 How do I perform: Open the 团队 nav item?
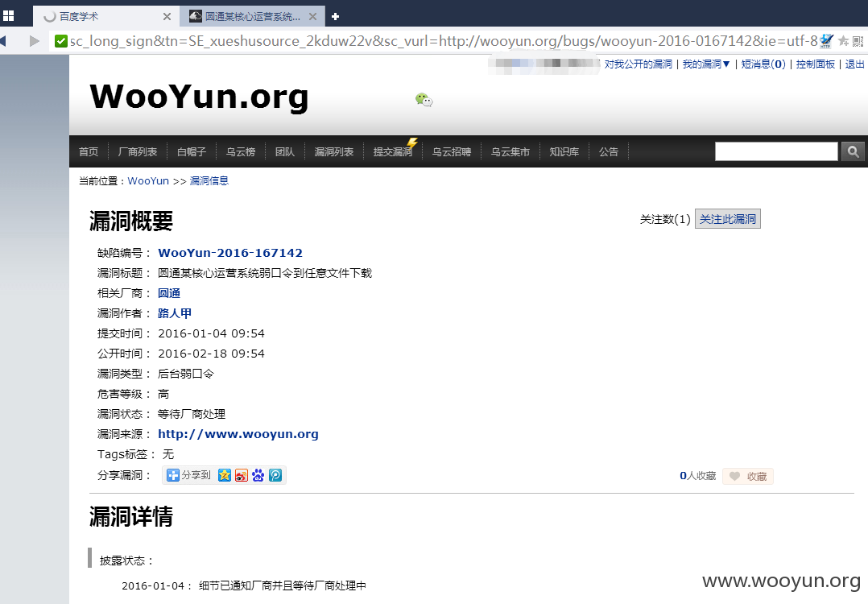coord(285,151)
